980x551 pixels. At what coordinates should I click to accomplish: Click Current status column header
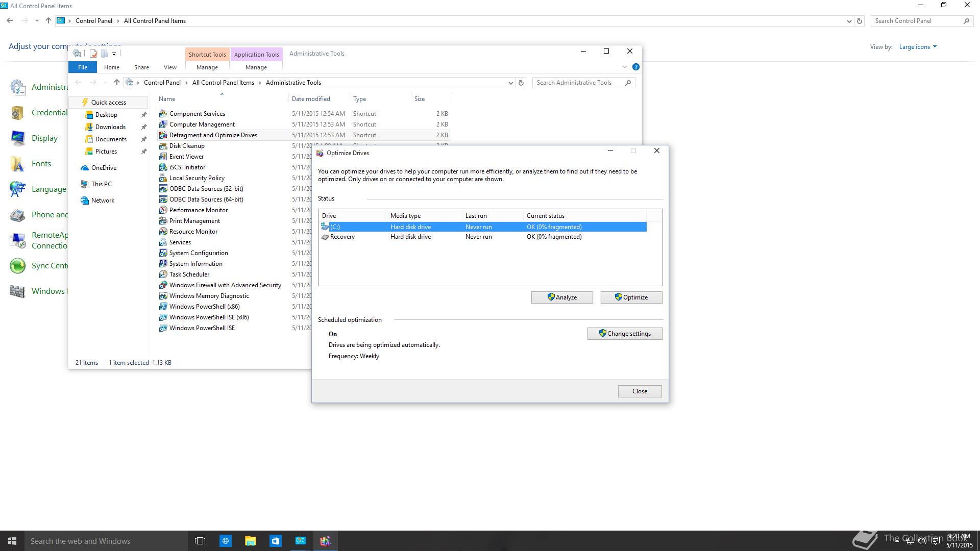tap(585, 216)
